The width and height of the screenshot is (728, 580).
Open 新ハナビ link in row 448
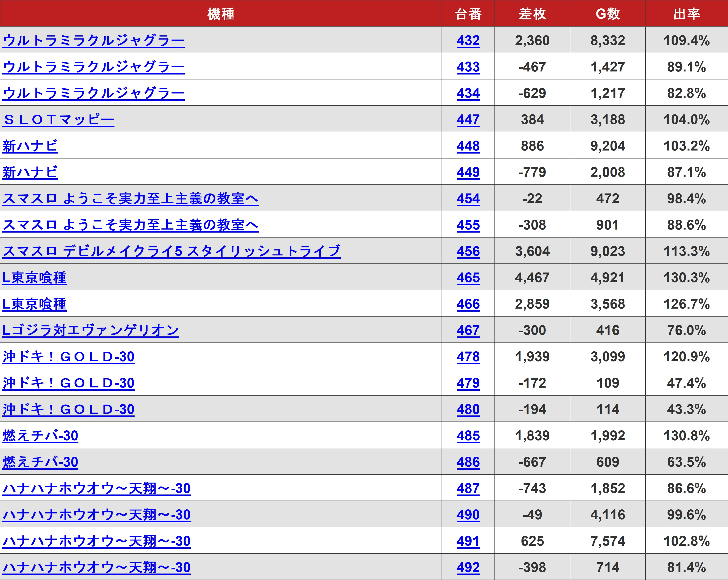[x=30, y=146]
